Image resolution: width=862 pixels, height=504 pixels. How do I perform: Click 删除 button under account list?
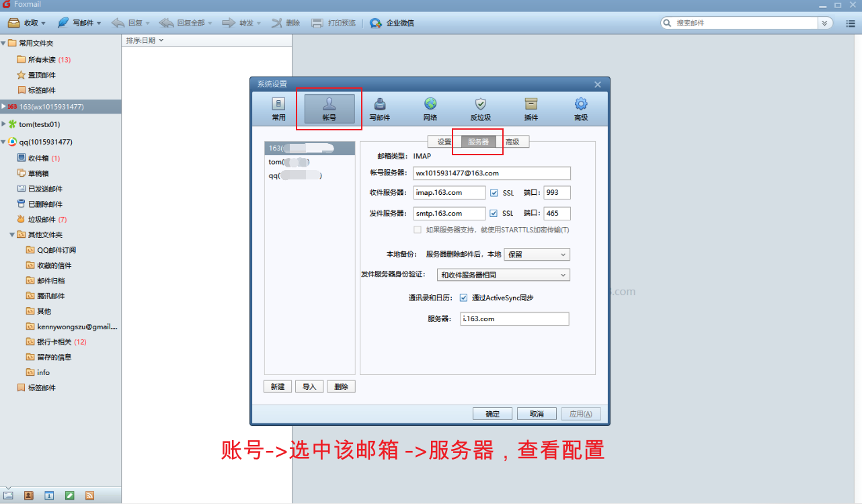click(341, 386)
